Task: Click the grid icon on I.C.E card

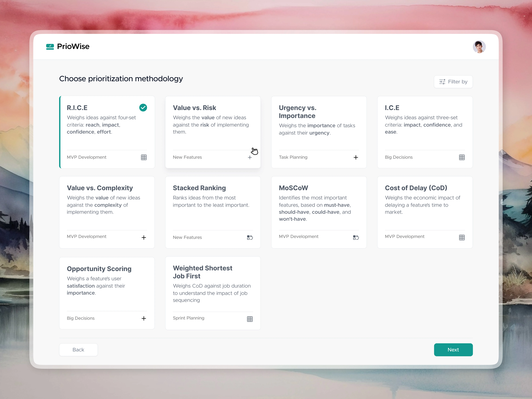Action: [x=462, y=157]
